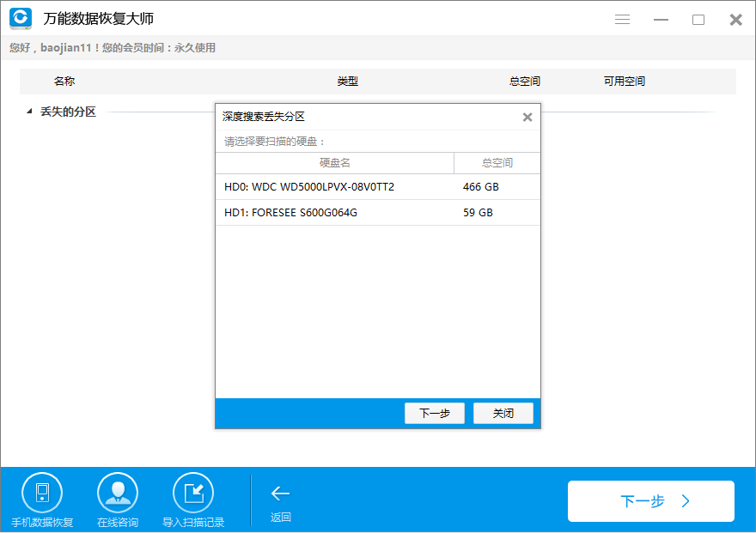Click the 返回 back arrow icon

click(x=280, y=493)
